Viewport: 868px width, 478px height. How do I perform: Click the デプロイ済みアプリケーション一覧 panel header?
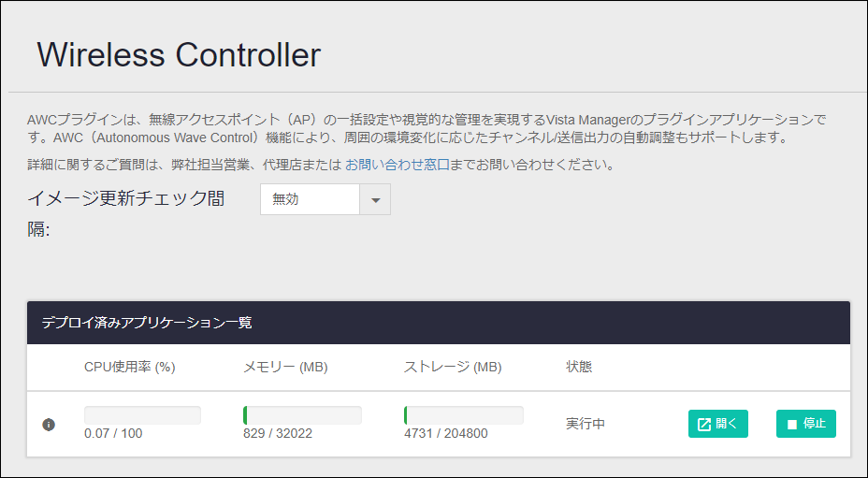[439, 323]
